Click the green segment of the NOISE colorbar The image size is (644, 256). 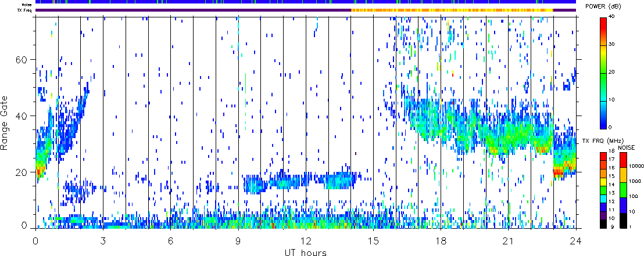coord(623,190)
